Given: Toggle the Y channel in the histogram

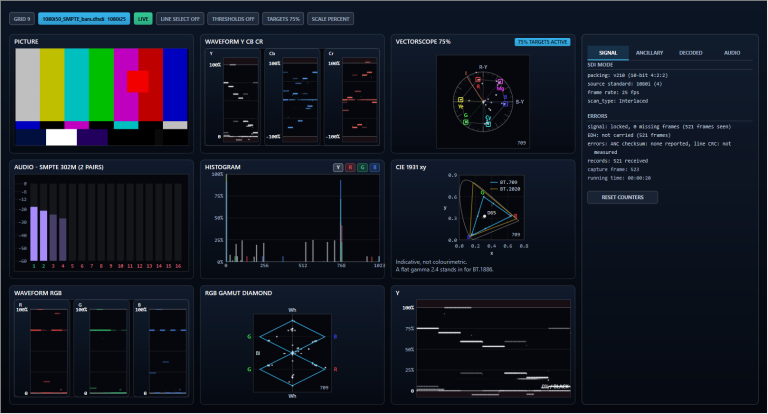Looking at the screenshot, I should click(x=338, y=168).
